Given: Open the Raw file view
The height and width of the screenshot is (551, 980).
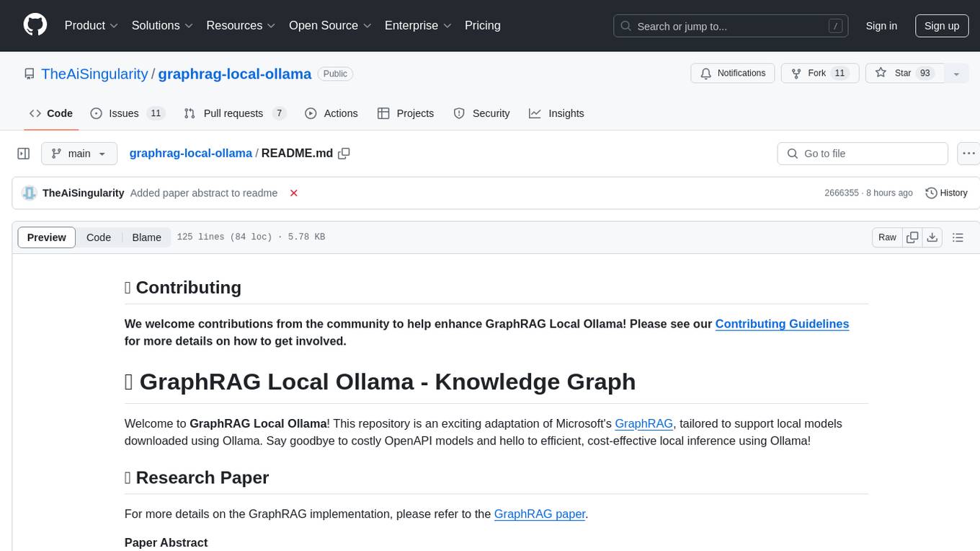Looking at the screenshot, I should 887,237.
